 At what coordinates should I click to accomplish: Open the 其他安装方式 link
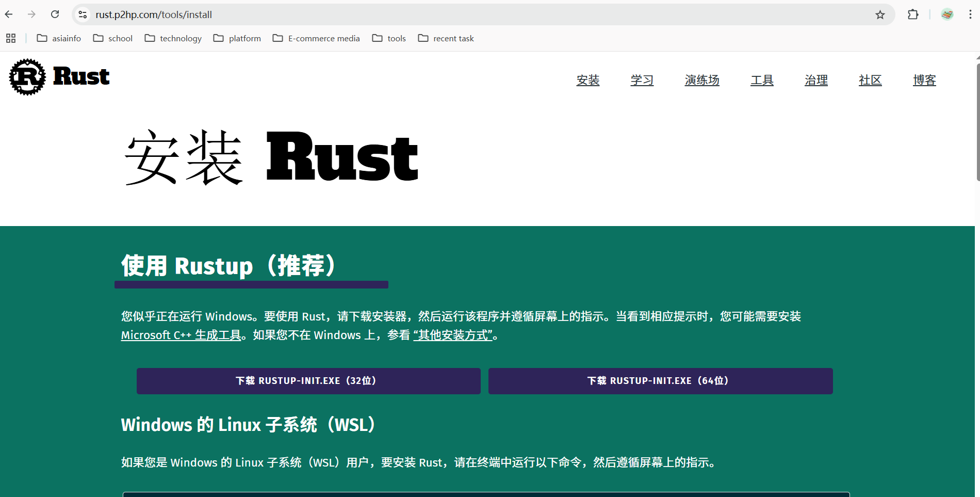click(x=453, y=335)
